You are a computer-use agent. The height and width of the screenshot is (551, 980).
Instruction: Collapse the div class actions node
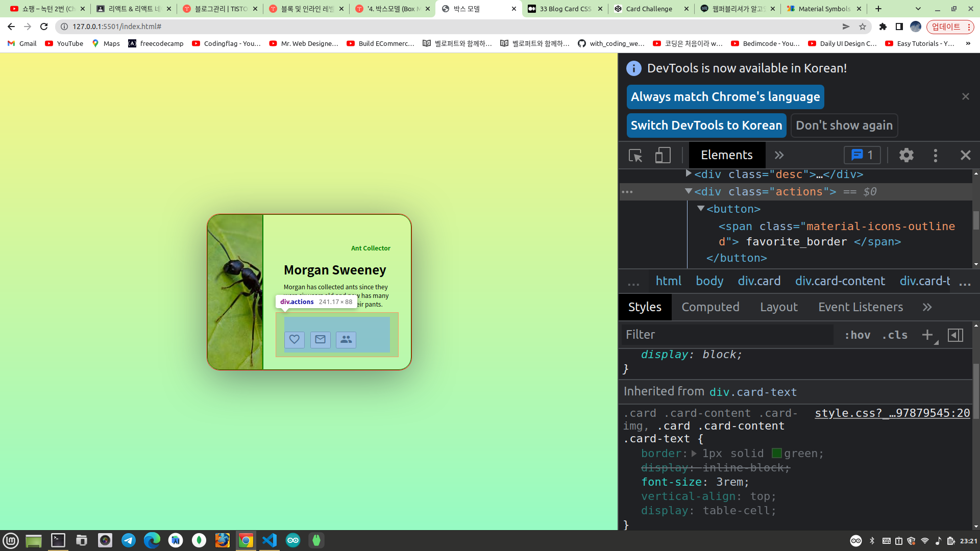(689, 191)
